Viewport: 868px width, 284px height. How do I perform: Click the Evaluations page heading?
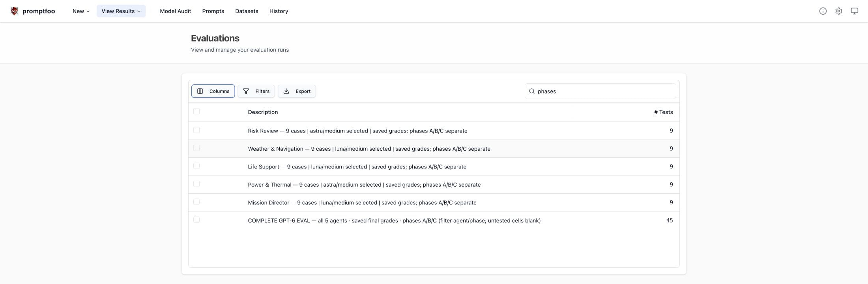pos(215,38)
